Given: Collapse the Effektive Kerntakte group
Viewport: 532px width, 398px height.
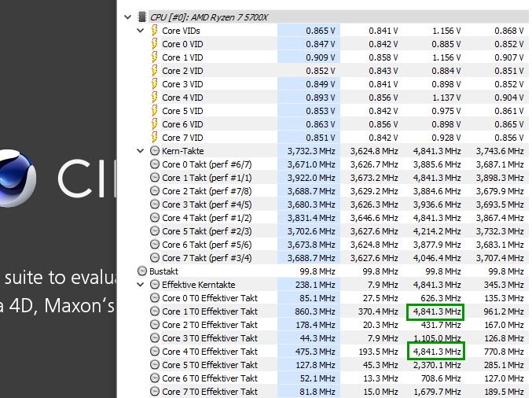Looking at the screenshot, I should pyautogui.click(x=141, y=285).
